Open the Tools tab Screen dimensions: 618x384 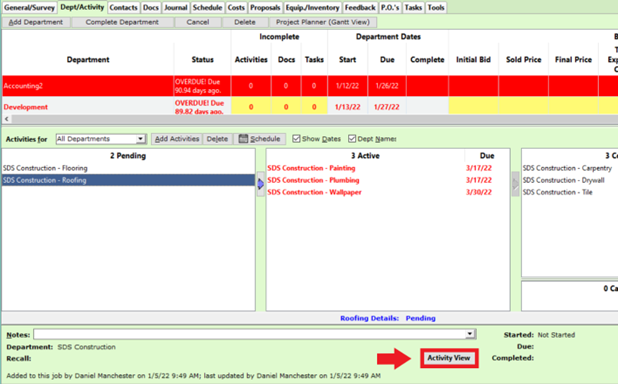[436, 7]
